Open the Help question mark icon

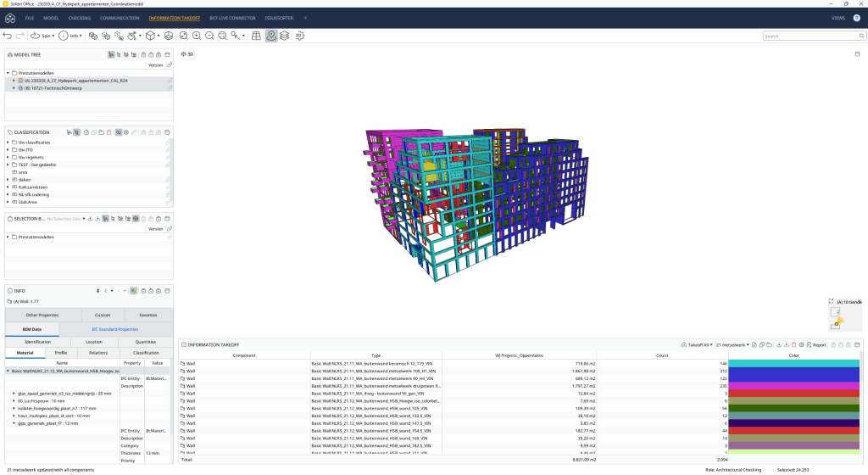pyautogui.click(x=856, y=18)
